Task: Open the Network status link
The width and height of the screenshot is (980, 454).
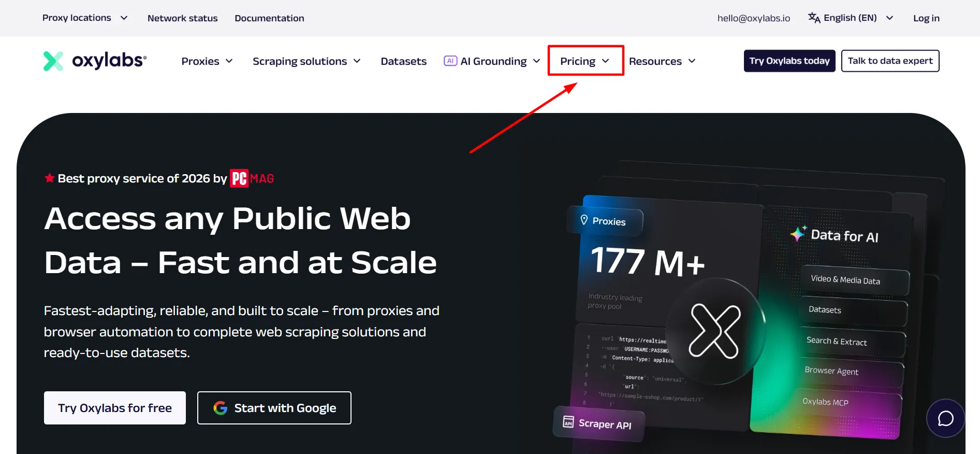Action: point(182,18)
